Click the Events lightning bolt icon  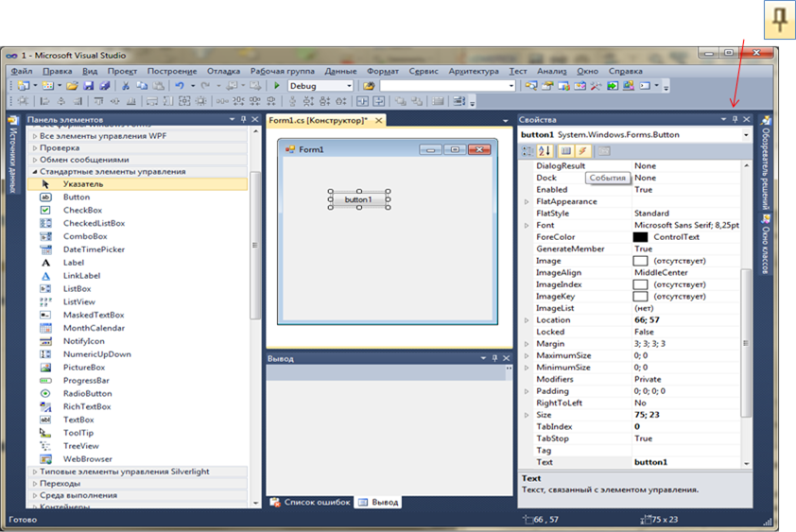click(583, 151)
